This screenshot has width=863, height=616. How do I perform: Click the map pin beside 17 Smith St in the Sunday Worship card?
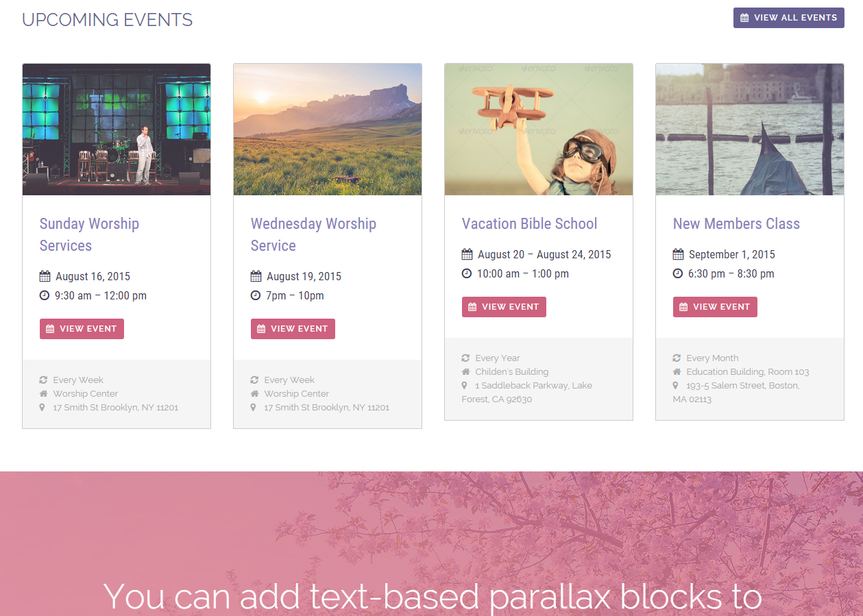[42, 408]
